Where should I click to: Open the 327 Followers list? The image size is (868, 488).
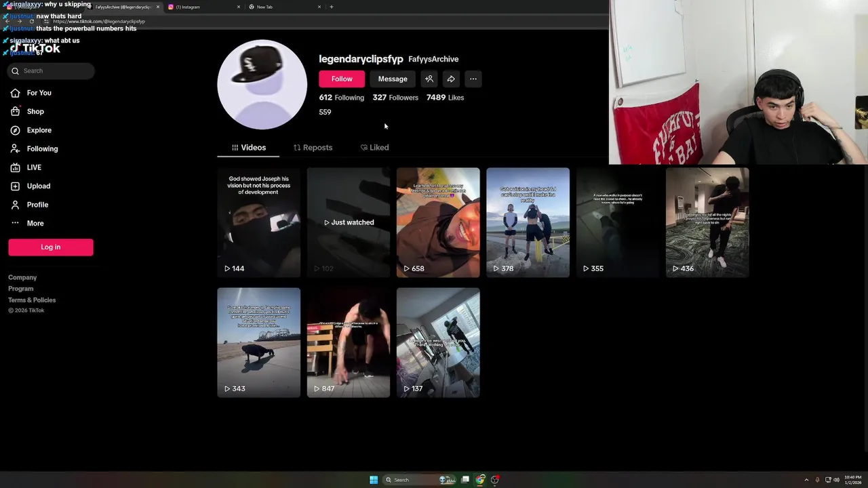395,98
